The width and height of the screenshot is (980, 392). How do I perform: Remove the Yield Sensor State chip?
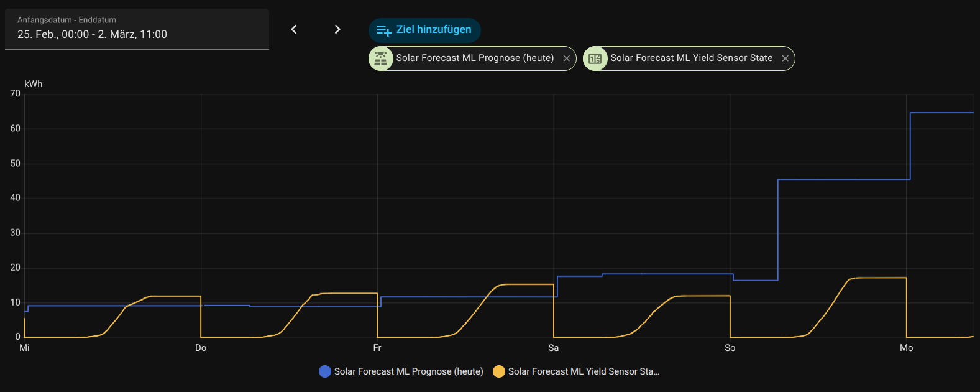785,58
